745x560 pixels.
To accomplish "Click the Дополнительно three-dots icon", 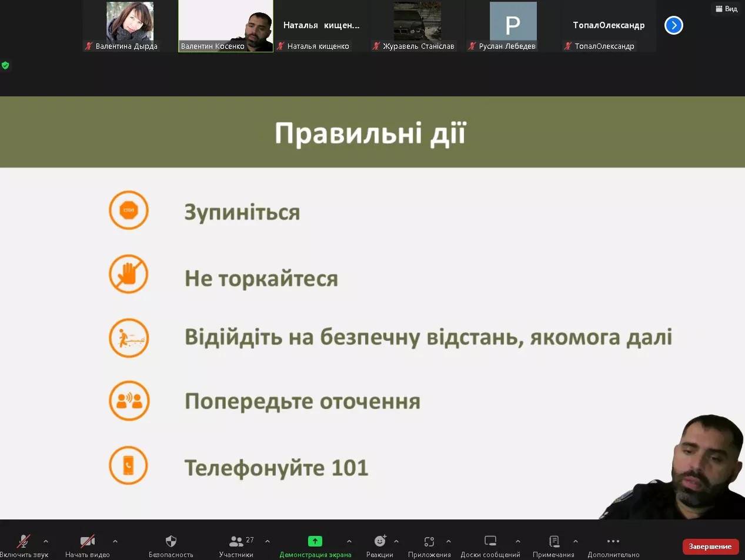I will (613, 541).
